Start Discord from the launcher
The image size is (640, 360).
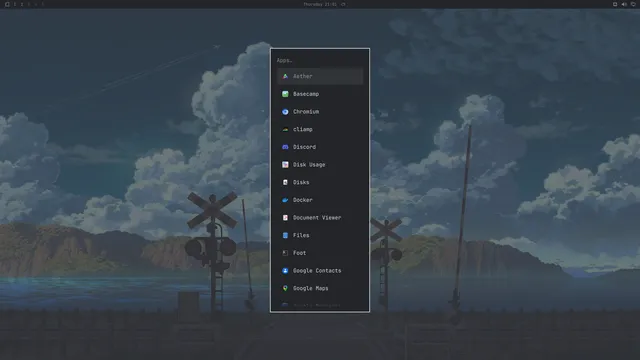point(320,147)
